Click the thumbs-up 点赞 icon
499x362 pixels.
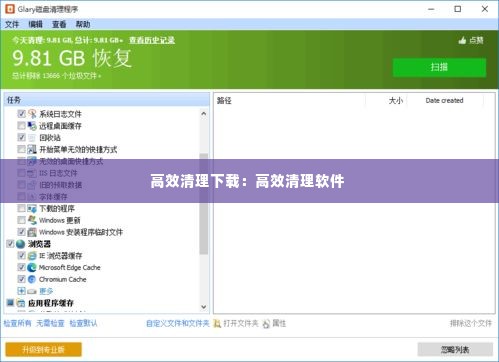(x=462, y=40)
